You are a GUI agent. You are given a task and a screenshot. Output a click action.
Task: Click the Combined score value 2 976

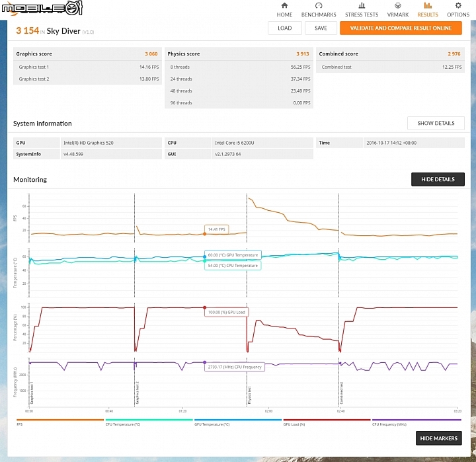(454, 54)
